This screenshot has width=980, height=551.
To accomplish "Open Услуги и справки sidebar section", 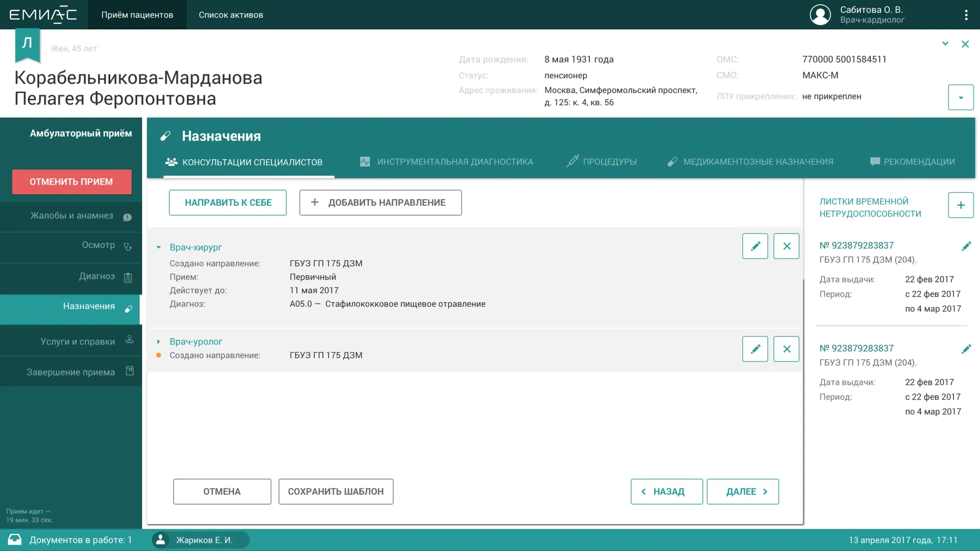I will tap(77, 341).
